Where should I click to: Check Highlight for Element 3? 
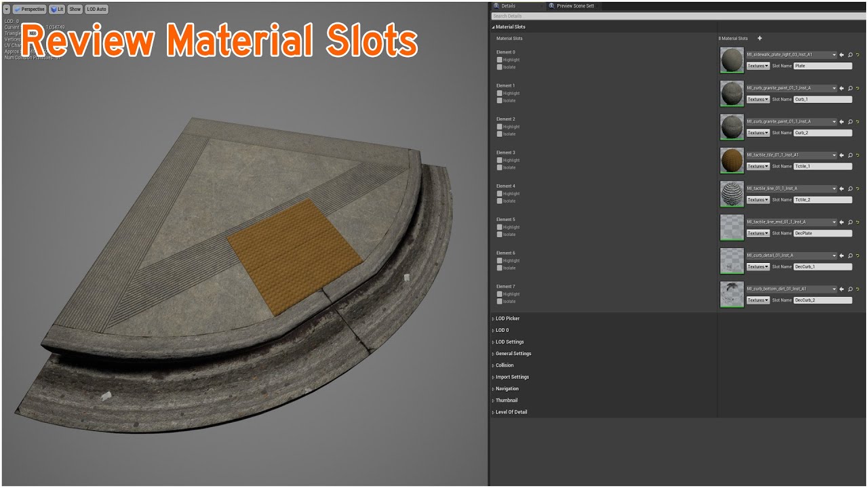coord(499,160)
